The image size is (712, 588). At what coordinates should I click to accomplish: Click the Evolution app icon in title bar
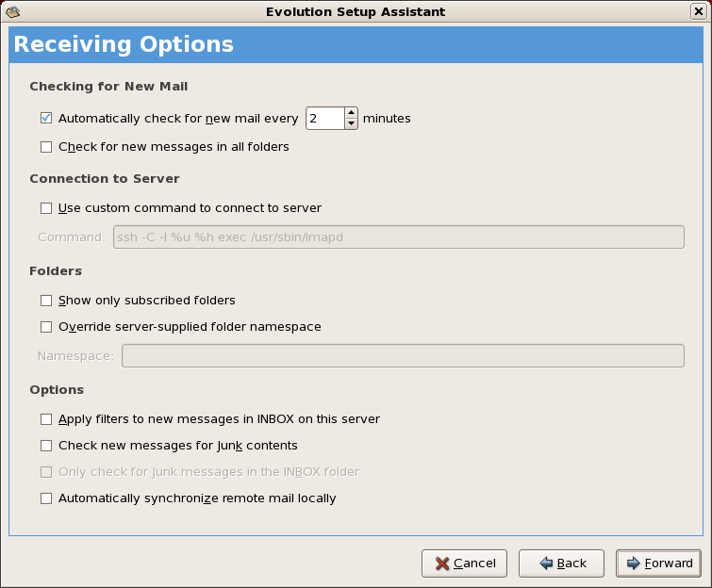13,11
